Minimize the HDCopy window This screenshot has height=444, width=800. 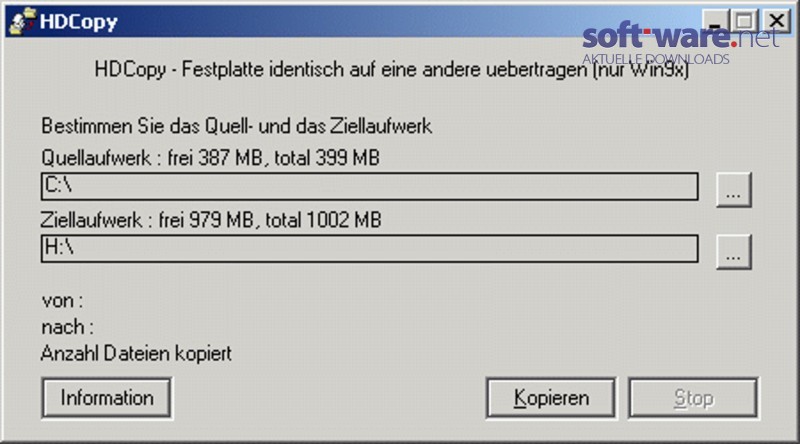pos(715,21)
